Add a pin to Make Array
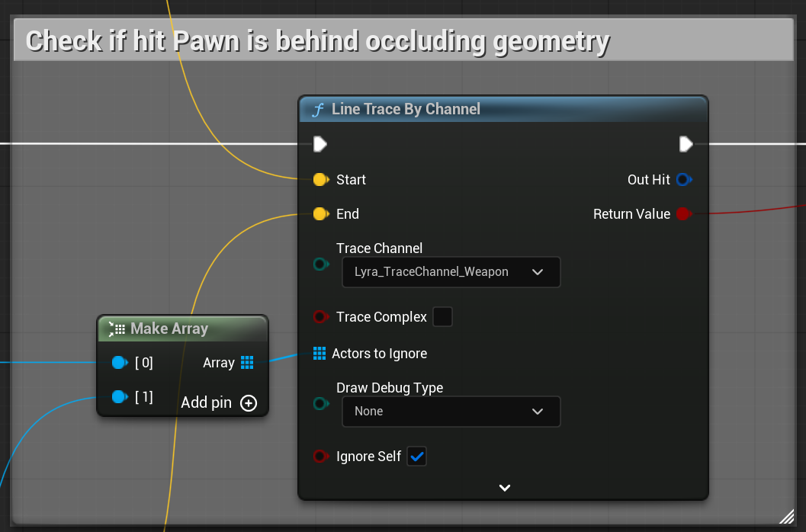 pos(249,403)
